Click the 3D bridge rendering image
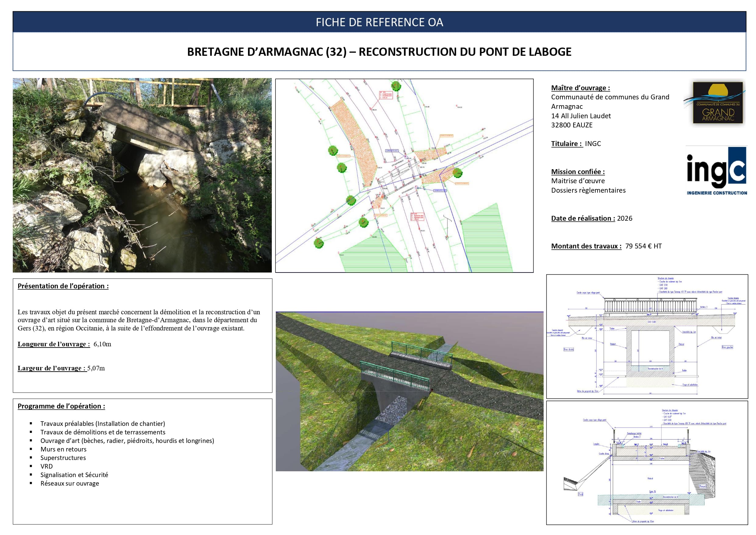Viewport: 756px width, 535px height. tap(409, 391)
